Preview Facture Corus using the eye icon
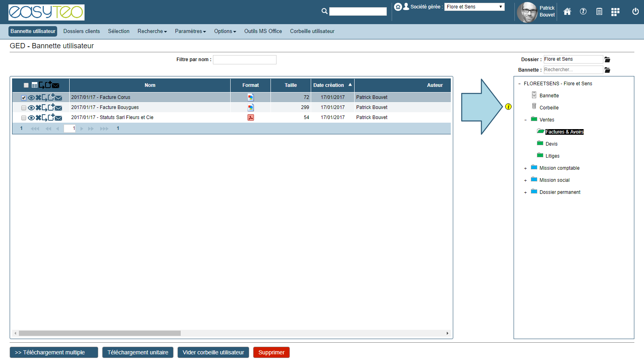This screenshot has height=362, width=644. pos(31,97)
